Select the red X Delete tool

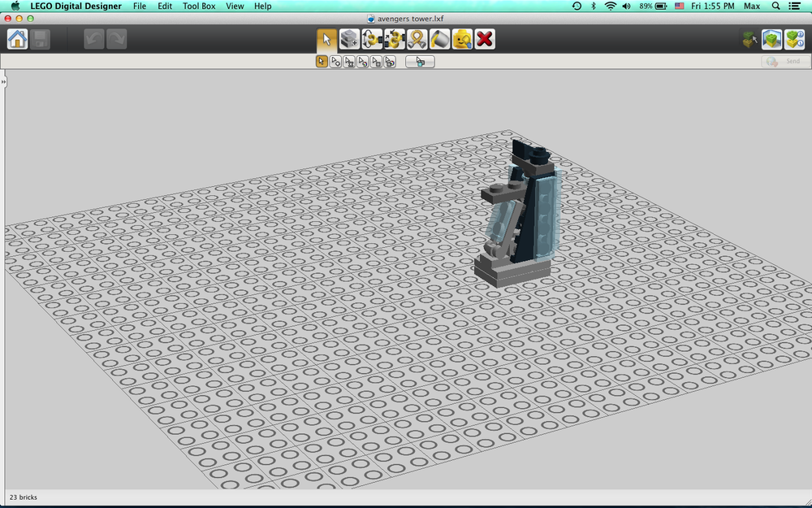click(485, 39)
